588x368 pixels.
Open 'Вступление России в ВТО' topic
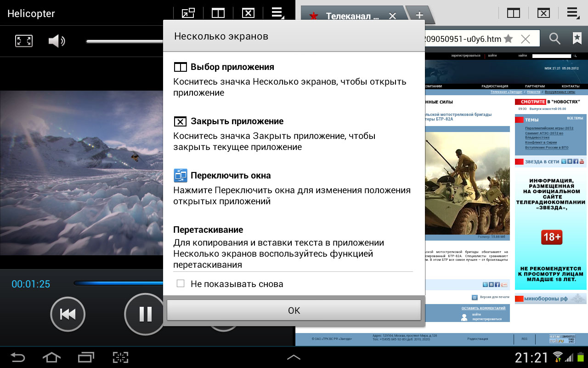(x=547, y=148)
